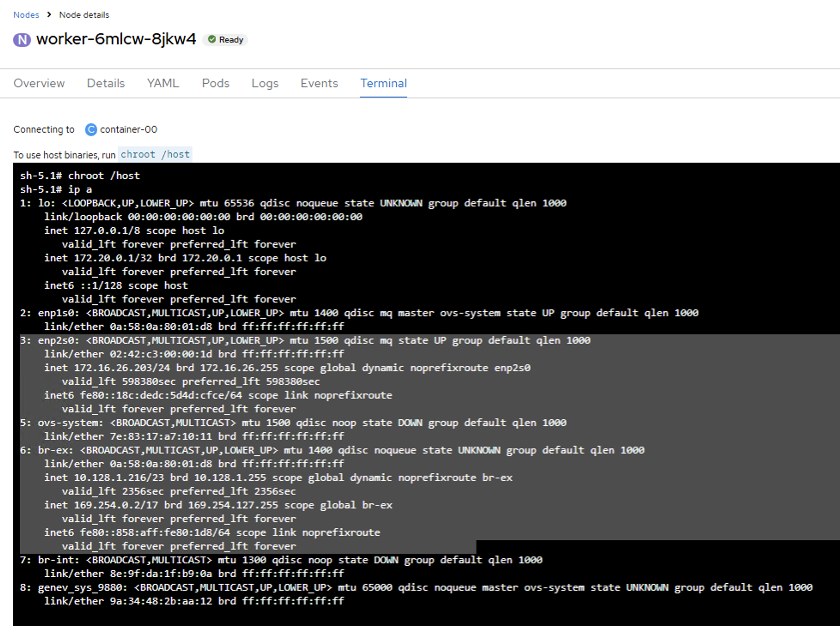Click the Node details breadcrumb text

coord(84,15)
